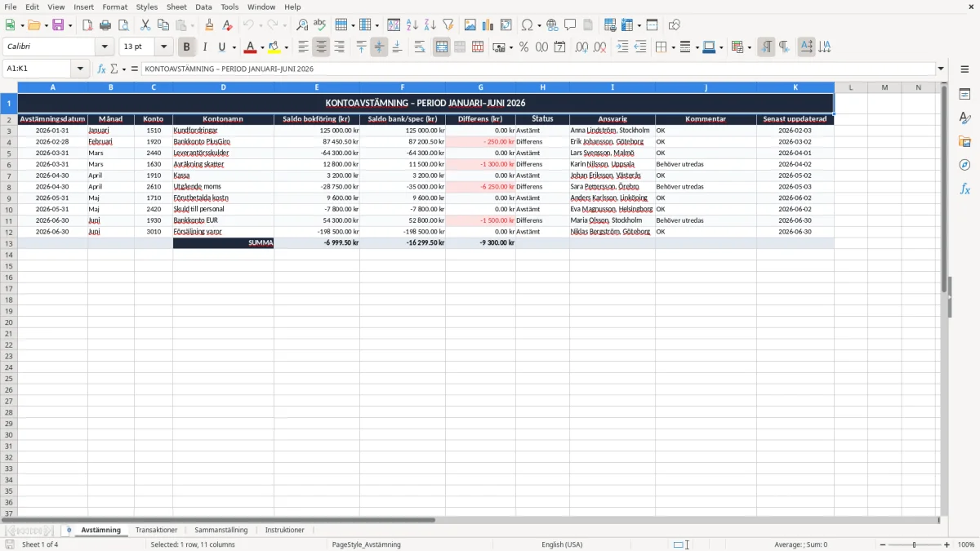Click the Format as Percent icon
This screenshot has width=980, height=551.
pyautogui.click(x=523, y=47)
